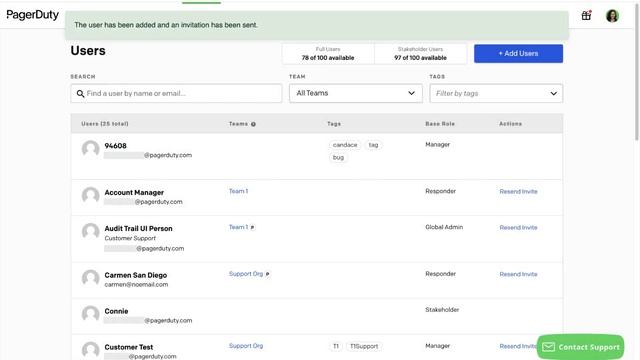The image size is (640, 360).
Task: Click the Teams column info icon
Action: (x=253, y=124)
